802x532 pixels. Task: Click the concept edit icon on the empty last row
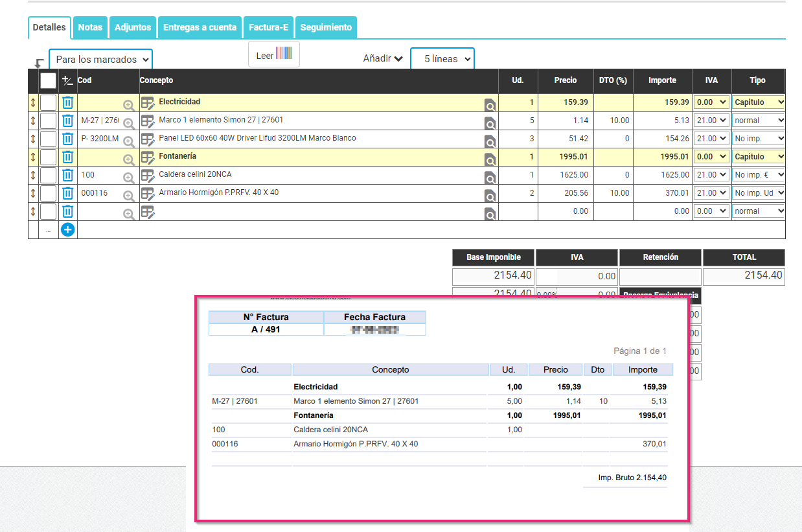pyautogui.click(x=148, y=211)
